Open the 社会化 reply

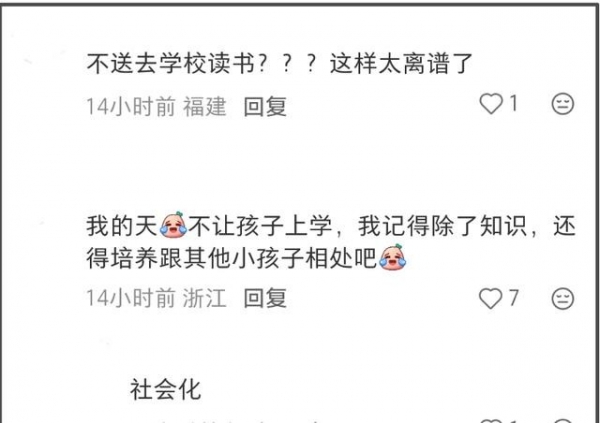pyautogui.click(x=166, y=389)
